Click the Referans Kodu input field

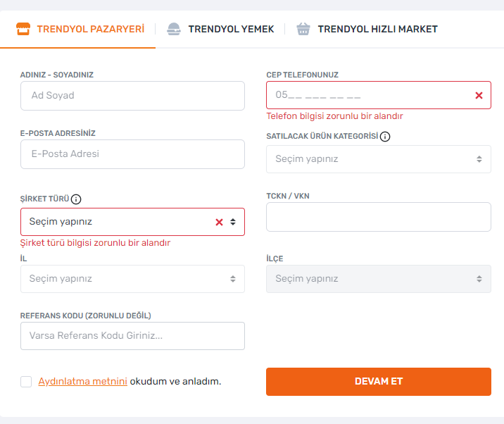pyautogui.click(x=132, y=336)
